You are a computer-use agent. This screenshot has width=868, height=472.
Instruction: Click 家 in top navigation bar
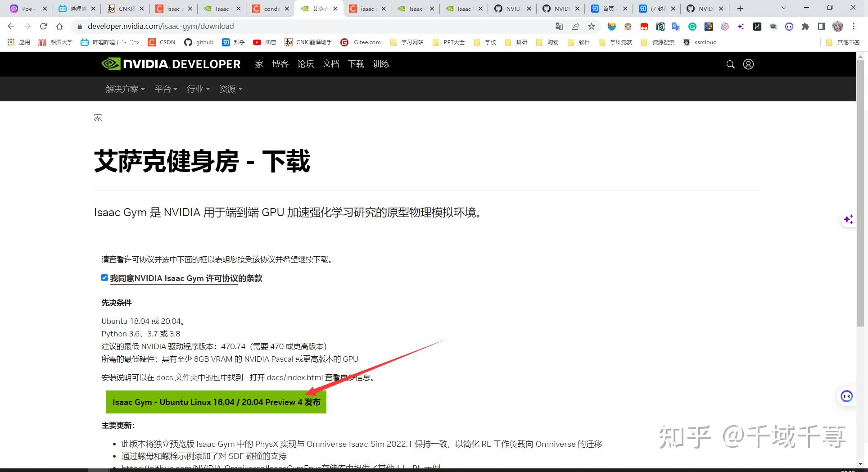pyautogui.click(x=259, y=64)
